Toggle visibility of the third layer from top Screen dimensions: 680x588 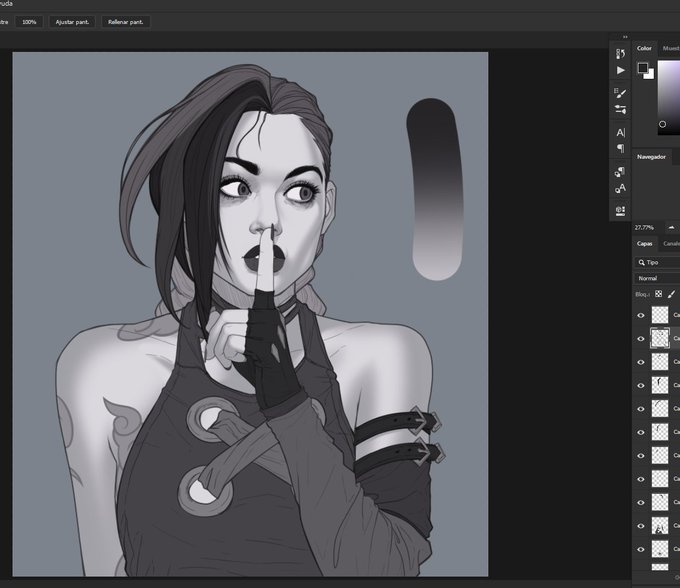(641, 362)
